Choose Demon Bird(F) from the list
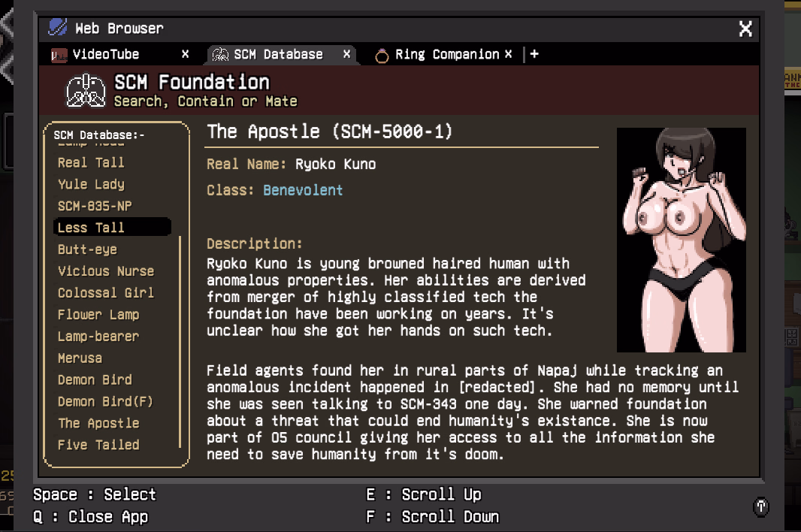This screenshot has width=801, height=532. pos(105,401)
